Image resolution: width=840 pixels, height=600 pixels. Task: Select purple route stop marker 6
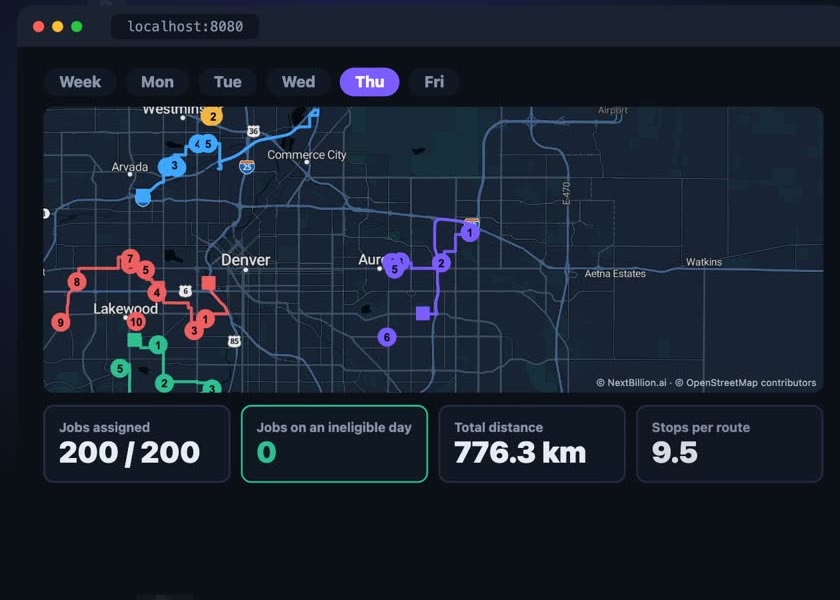[x=387, y=337]
